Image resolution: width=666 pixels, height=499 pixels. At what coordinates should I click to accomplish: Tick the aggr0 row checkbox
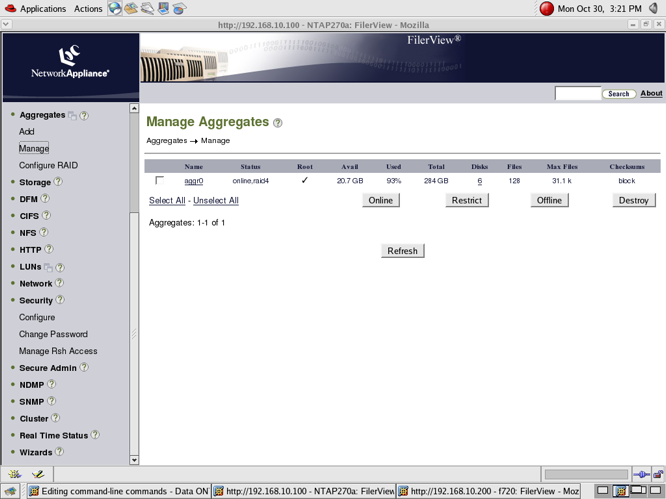point(160,180)
